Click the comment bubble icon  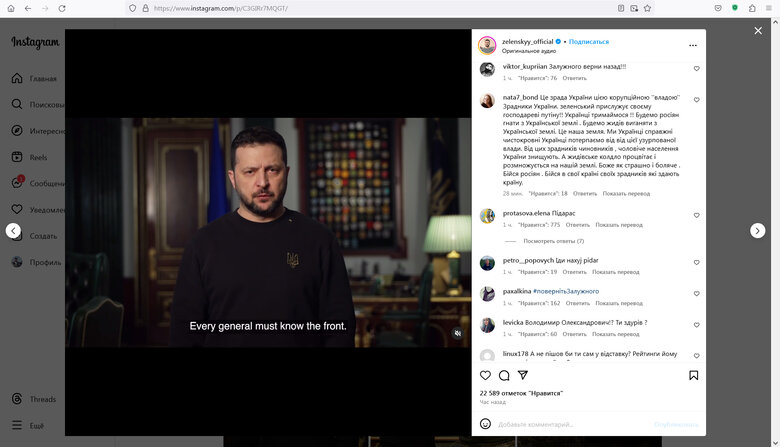pyautogui.click(x=504, y=375)
